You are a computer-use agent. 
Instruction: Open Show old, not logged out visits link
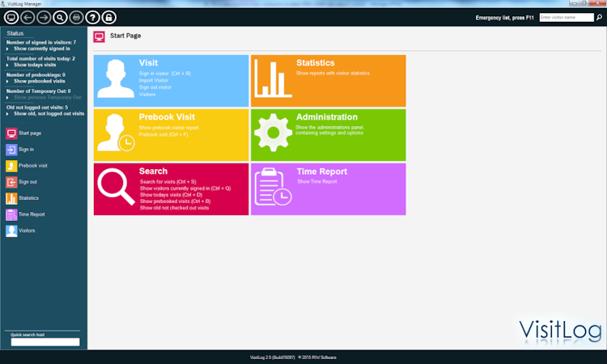(x=49, y=114)
